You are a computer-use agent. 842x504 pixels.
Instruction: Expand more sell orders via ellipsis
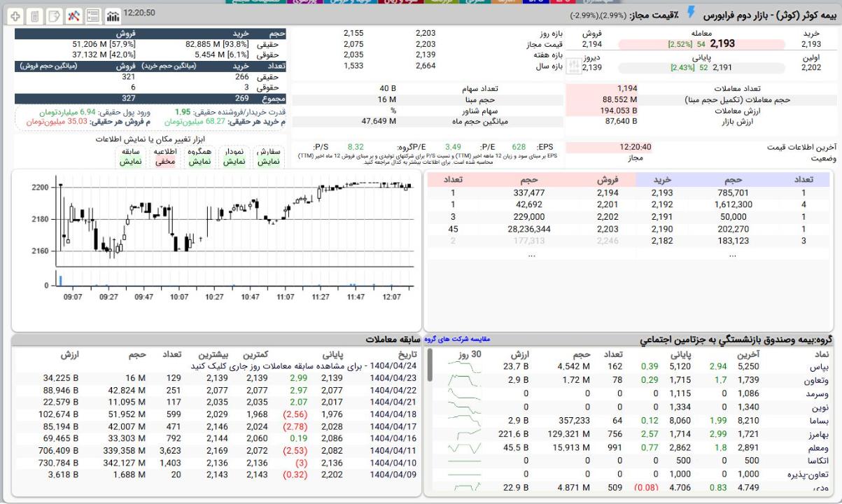pyautogui.click(x=531, y=255)
